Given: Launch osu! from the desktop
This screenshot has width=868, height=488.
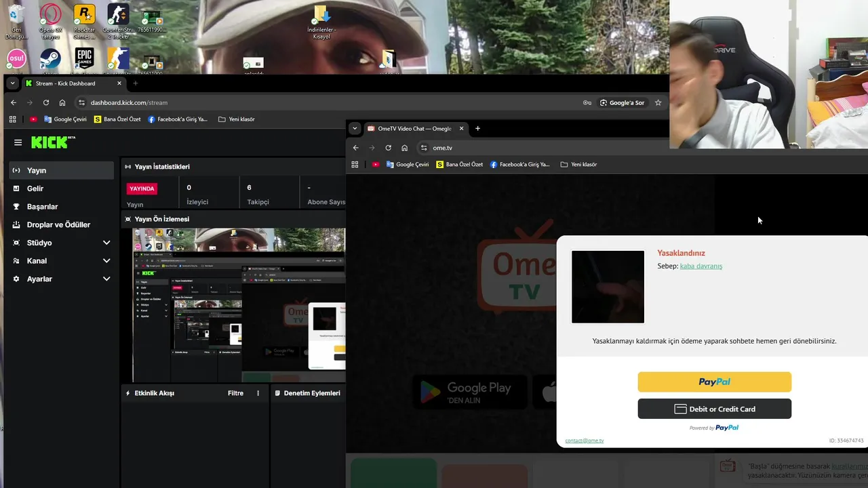Looking at the screenshot, I should coord(16,60).
